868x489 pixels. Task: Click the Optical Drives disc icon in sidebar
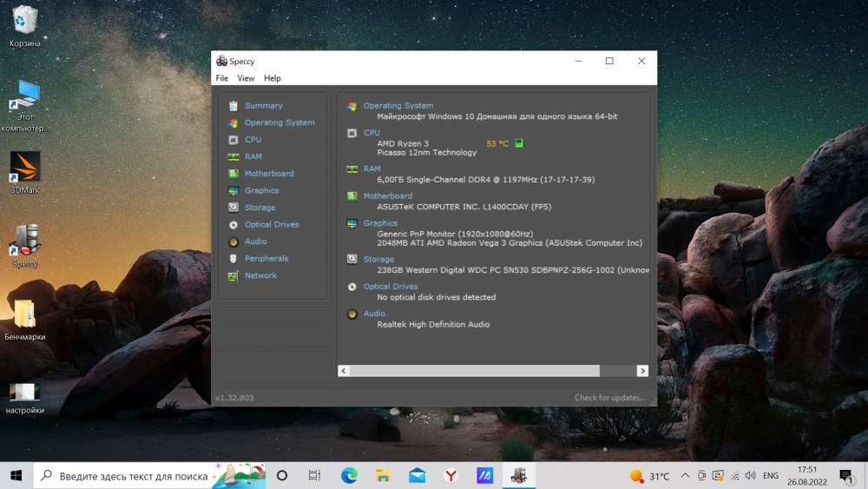pyautogui.click(x=233, y=225)
